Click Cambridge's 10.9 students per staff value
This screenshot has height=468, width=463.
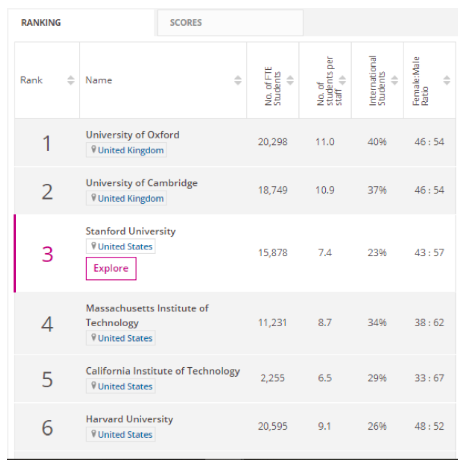tap(325, 190)
